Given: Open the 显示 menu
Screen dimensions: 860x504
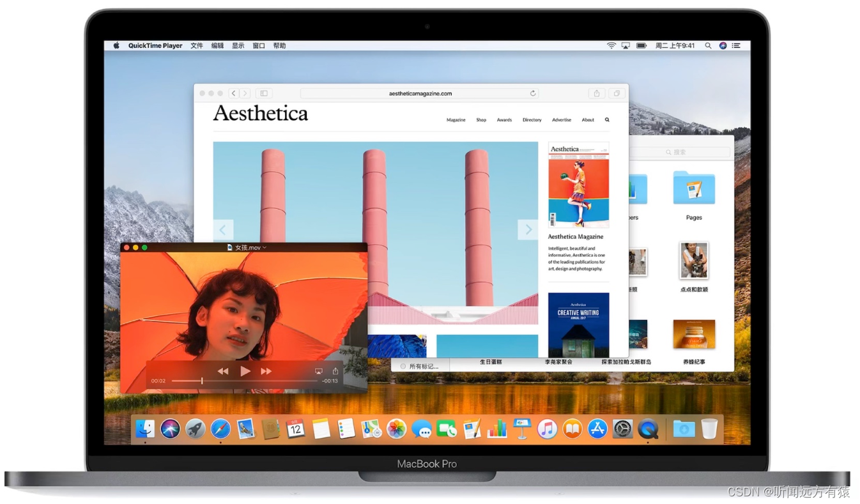Looking at the screenshot, I should pos(238,46).
